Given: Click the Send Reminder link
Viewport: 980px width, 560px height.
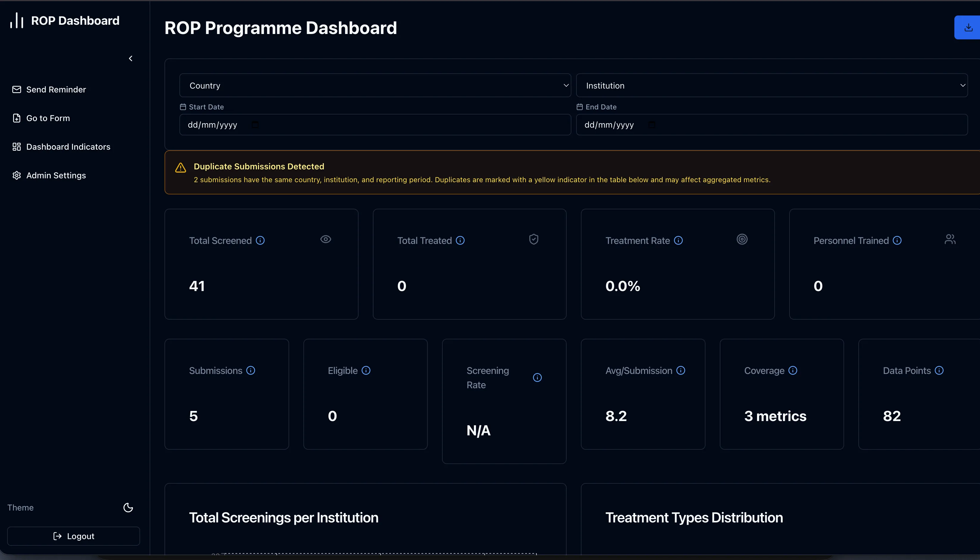Looking at the screenshot, I should click(56, 89).
